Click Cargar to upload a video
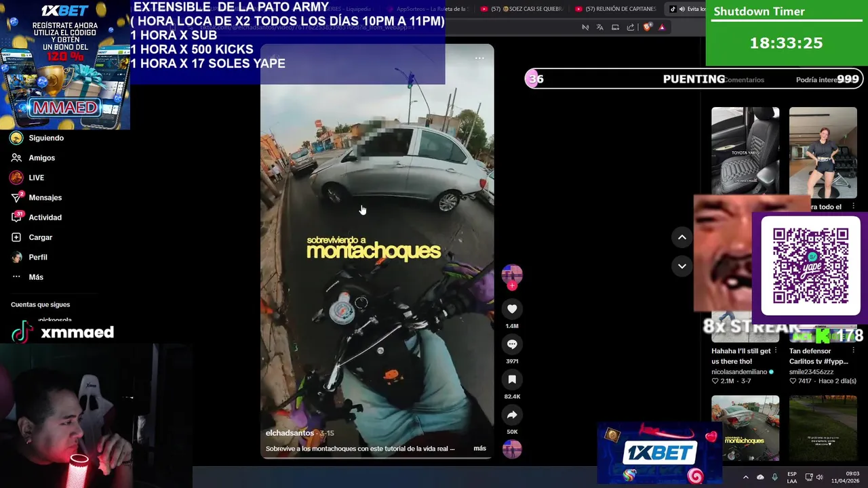This screenshot has height=488, width=868. click(x=31, y=237)
